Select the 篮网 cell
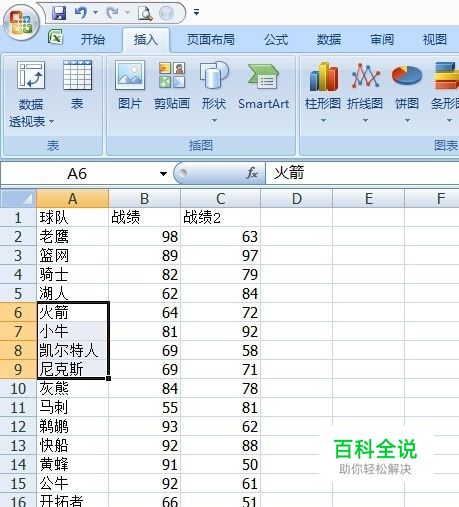Image resolution: width=459 pixels, height=507 pixels. coord(72,256)
